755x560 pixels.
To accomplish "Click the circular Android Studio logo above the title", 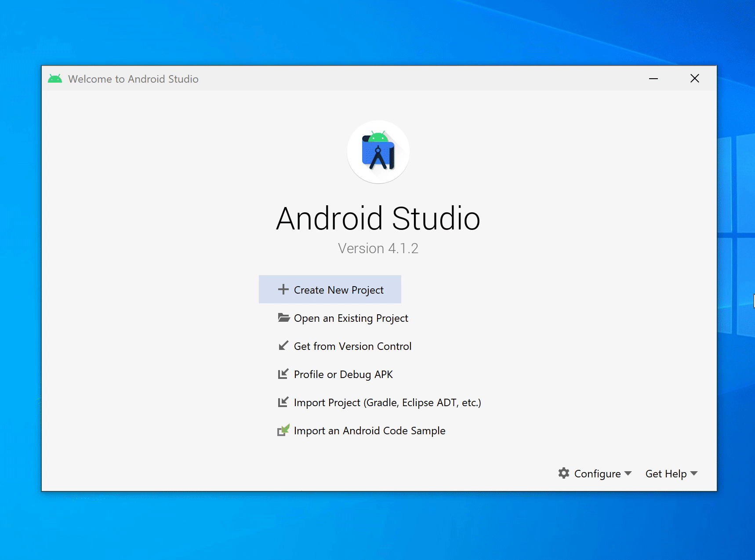I will pyautogui.click(x=378, y=152).
